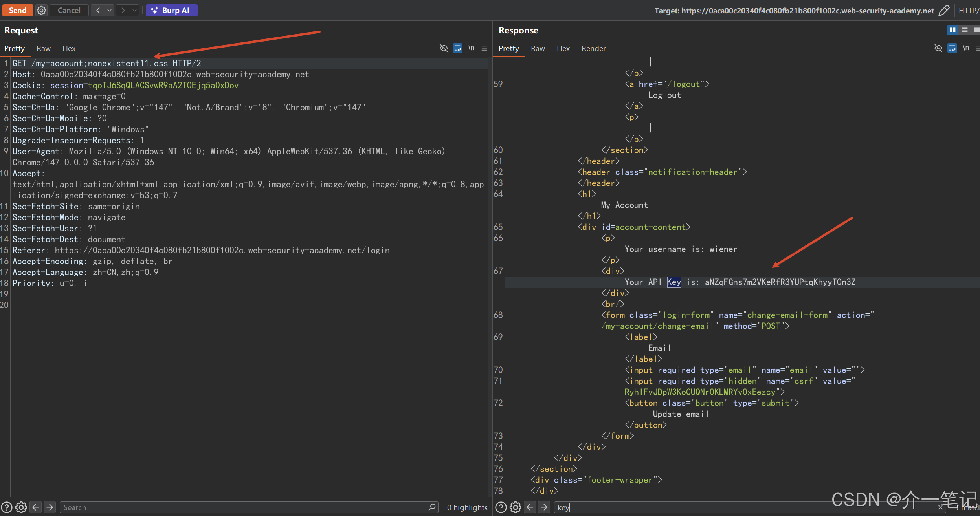Click Request search help question icon
Image resolution: width=980 pixels, height=516 pixels.
click(x=7, y=507)
